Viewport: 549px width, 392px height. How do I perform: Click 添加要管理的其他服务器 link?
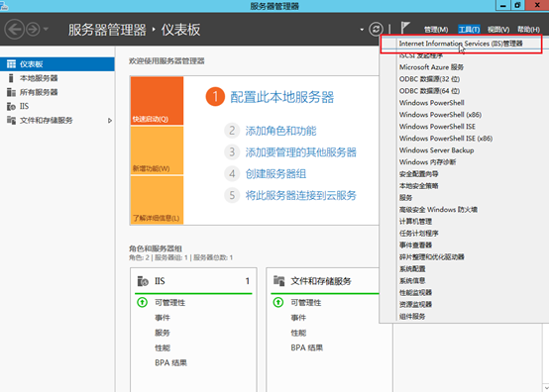(x=300, y=152)
